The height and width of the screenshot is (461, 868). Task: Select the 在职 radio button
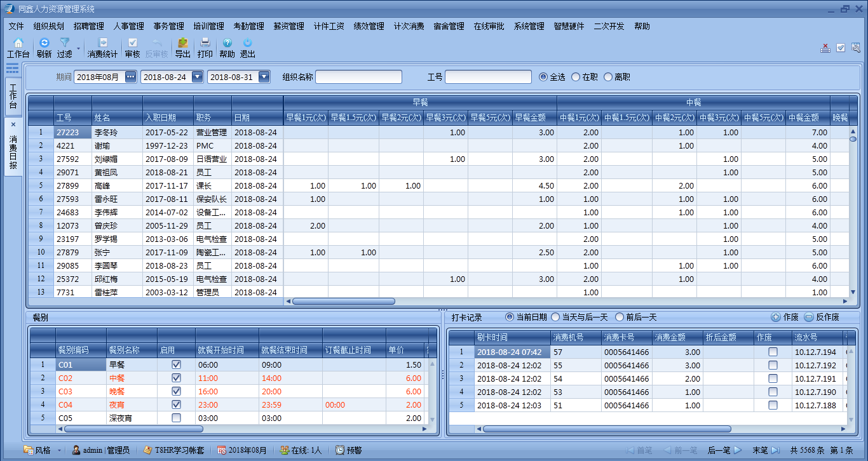[x=576, y=77]
